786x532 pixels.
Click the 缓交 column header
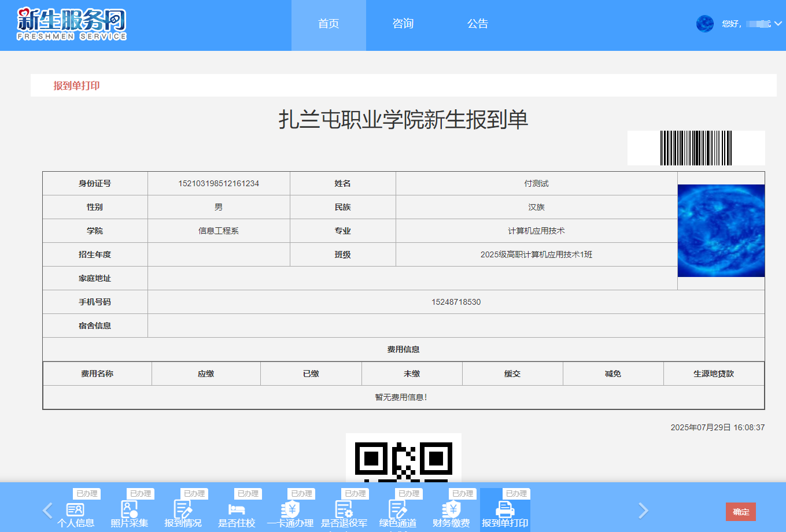[x=512, y=374]
